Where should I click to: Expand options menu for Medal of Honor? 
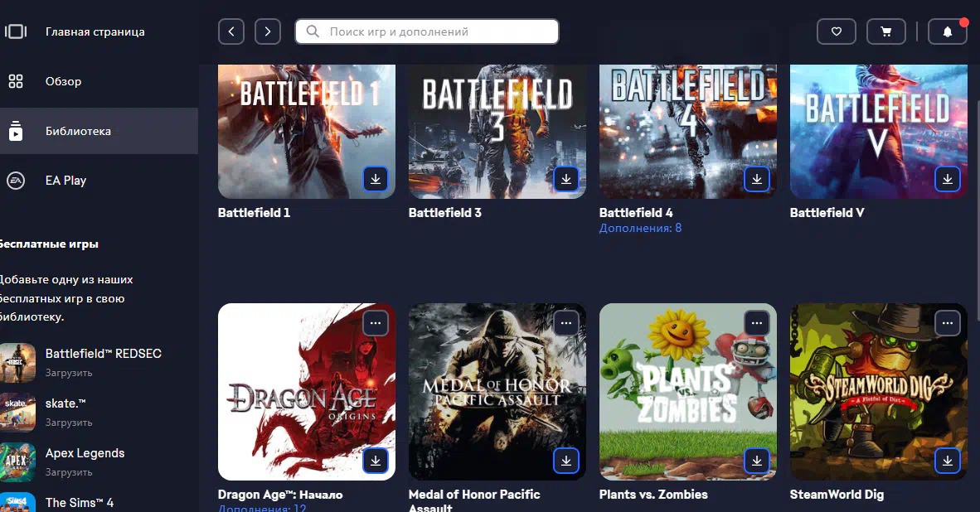pyautogui.click(x=566, y=322)
